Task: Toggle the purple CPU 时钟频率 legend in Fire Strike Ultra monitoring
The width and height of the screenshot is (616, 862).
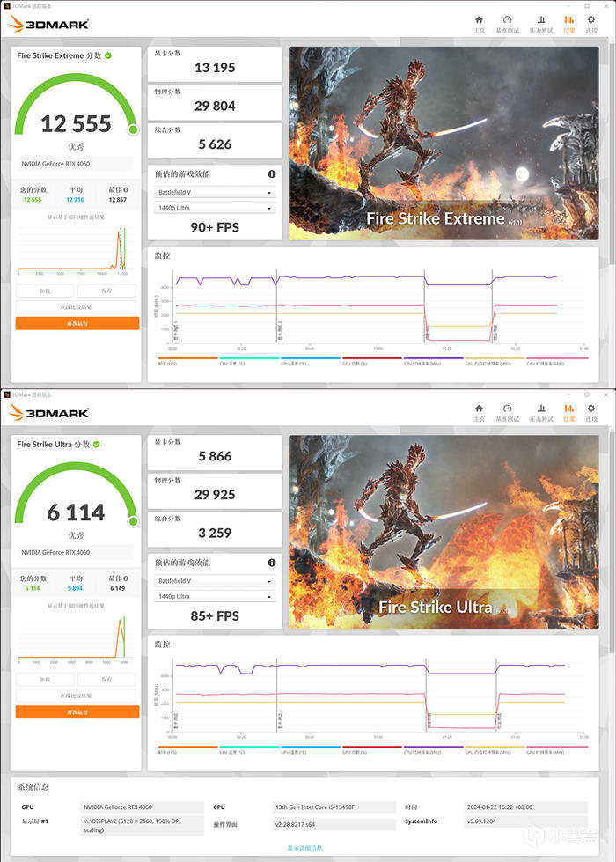Action: (x=434, y=750)
